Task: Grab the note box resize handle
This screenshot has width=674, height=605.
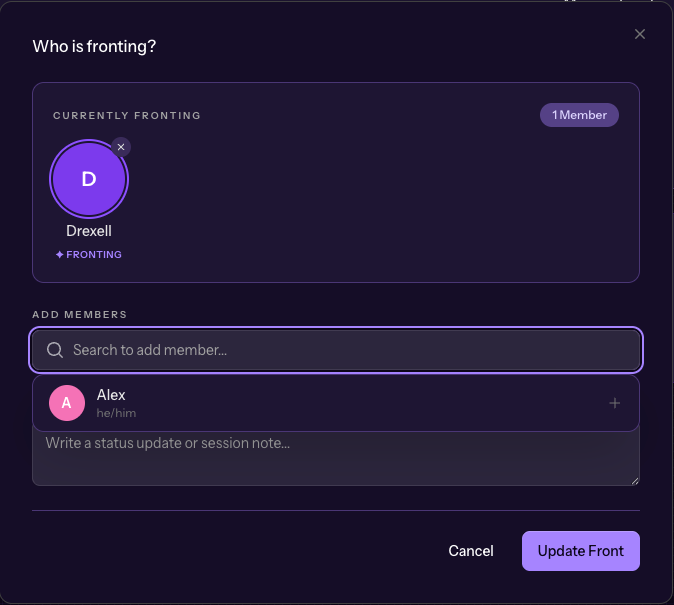Action: 635,481
